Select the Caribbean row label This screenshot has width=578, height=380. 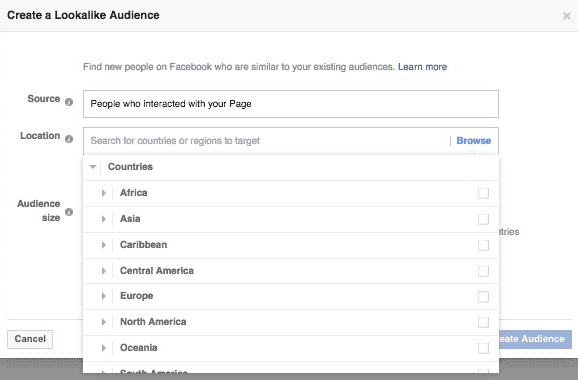[143, 245]
